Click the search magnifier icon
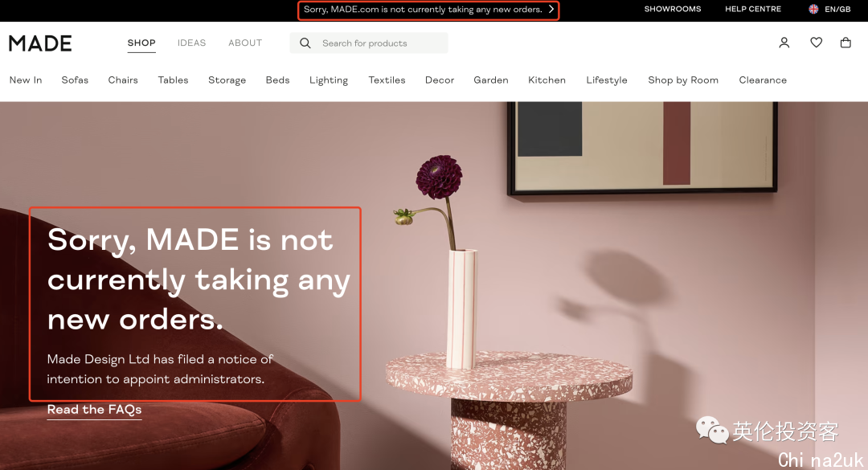Viewport: 868px width, 470px height. click(305, 43)
